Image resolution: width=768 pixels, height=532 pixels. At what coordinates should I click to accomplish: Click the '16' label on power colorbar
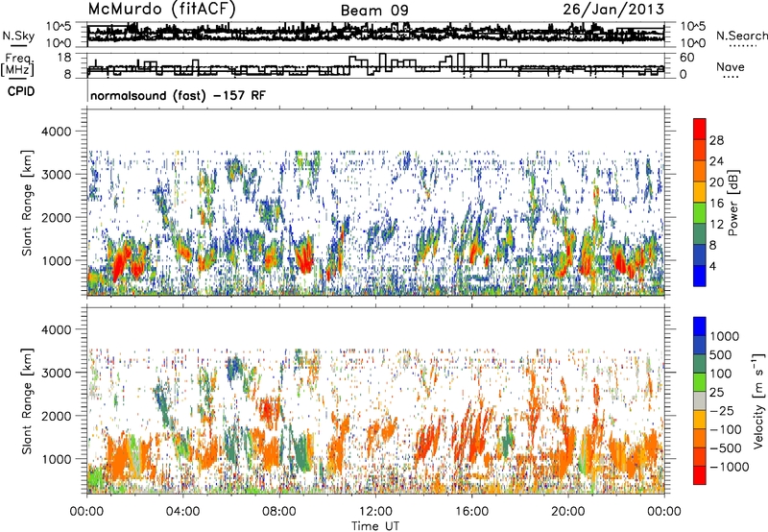coord(716,204)
